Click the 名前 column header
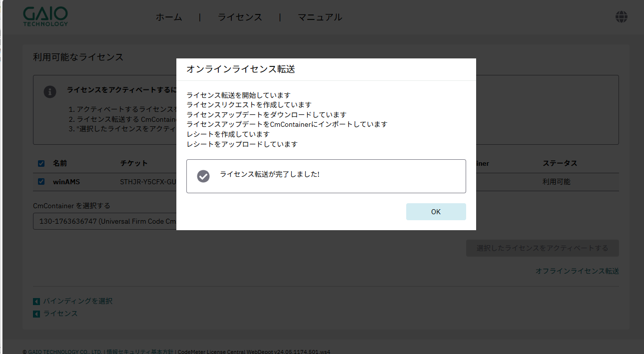 coord(60,163)
